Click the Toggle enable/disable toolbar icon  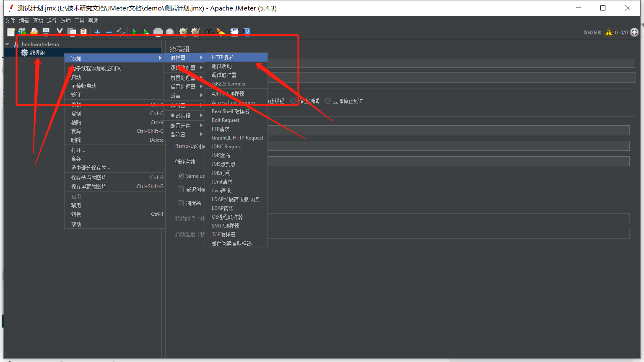pos(121,32)
